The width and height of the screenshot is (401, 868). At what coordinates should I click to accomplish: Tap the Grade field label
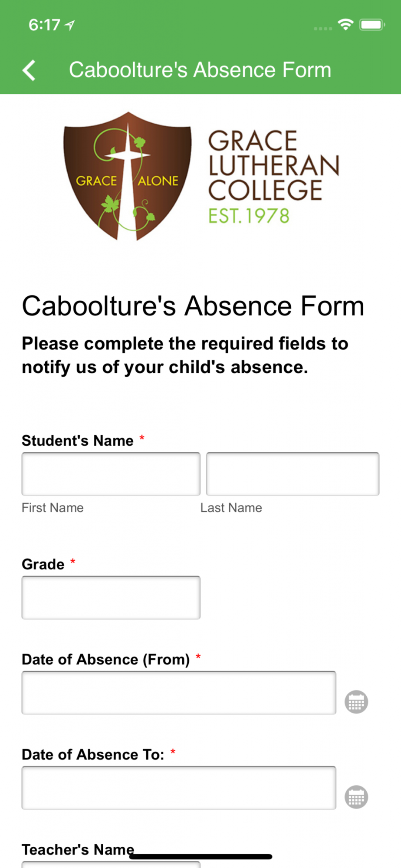pos(43,564)
